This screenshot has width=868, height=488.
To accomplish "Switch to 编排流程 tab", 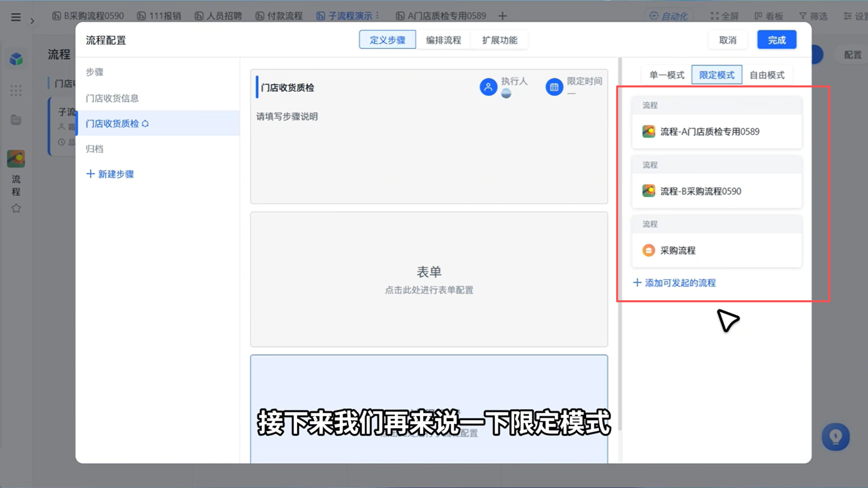I will pos(443,40).
